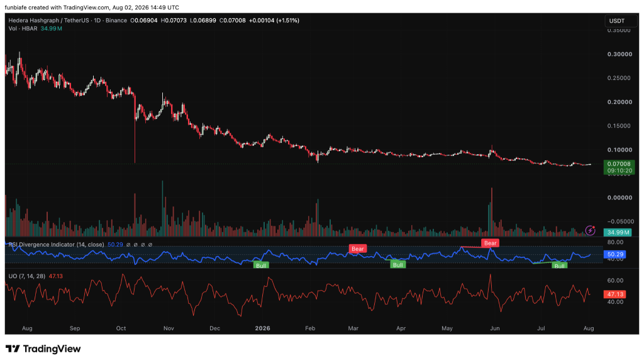Click the C0.07008 close price value
Viewport: 644px width, 363px height.
tap(233, 20)
